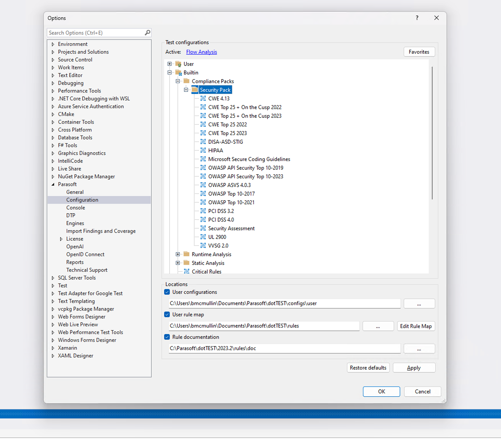
Task: Select Engines in Parasoft options
Action: coord(75,223)
